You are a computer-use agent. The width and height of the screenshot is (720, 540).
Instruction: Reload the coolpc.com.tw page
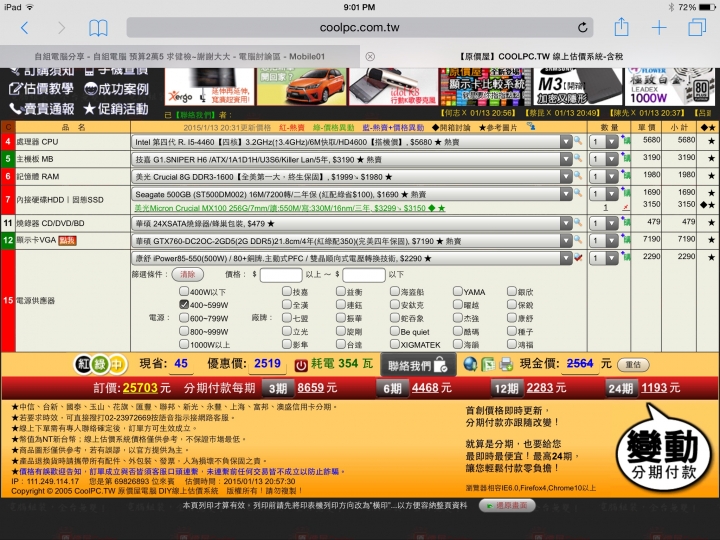(582, 28)
